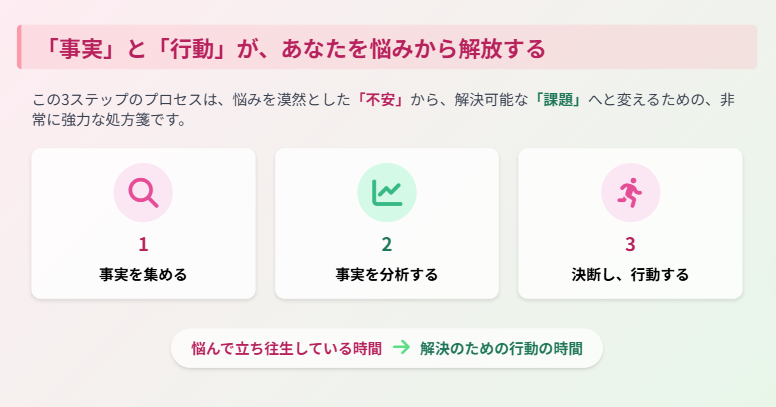The width and height of the screenshot is (776, 407).
Task: Click the pink accent bar beside the heading
Action: point(19,47)
